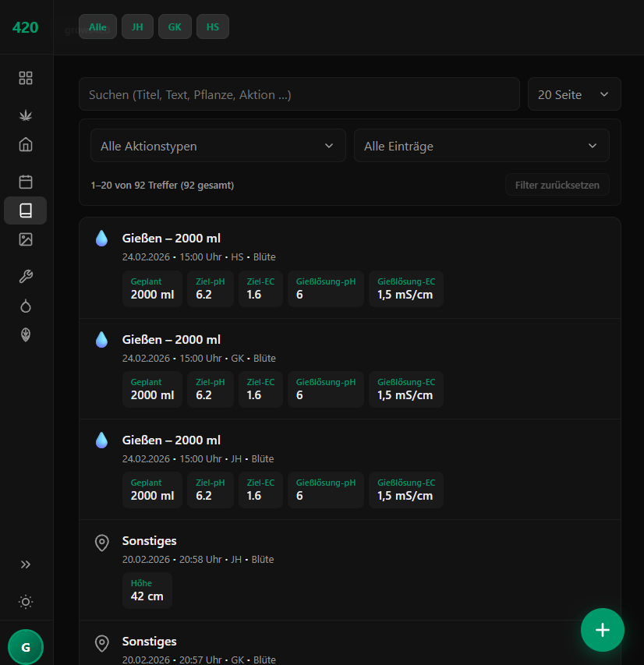Open the calendar icon in sidebar
The width and height of the screenshot is (644, 665).
[x=26, y=182]
